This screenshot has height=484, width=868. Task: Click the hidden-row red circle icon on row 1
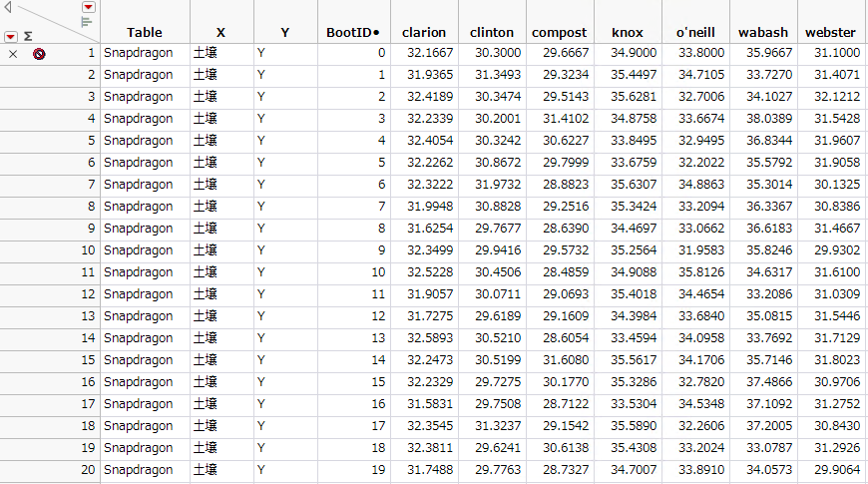coord(39,54)
